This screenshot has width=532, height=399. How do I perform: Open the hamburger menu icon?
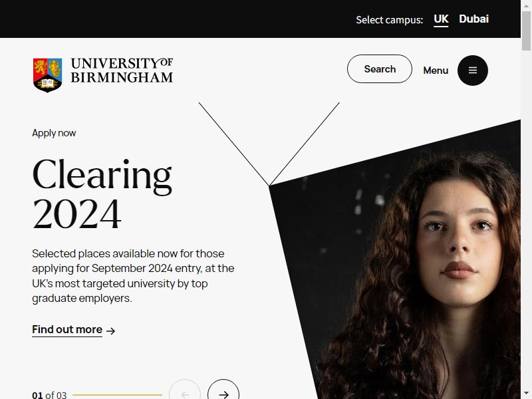pos(473,70)
